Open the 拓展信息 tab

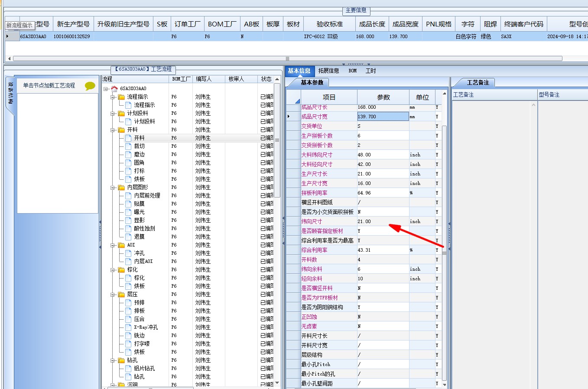click(328, 71)
